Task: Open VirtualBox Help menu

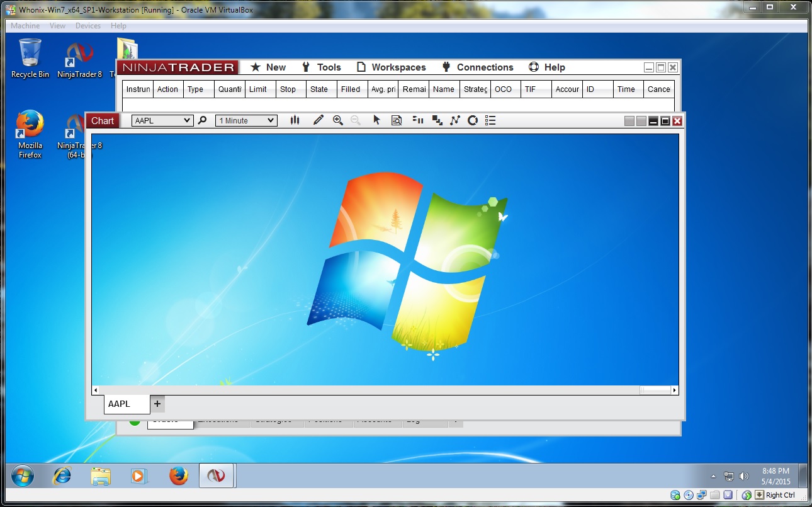Action: (118, 26)
